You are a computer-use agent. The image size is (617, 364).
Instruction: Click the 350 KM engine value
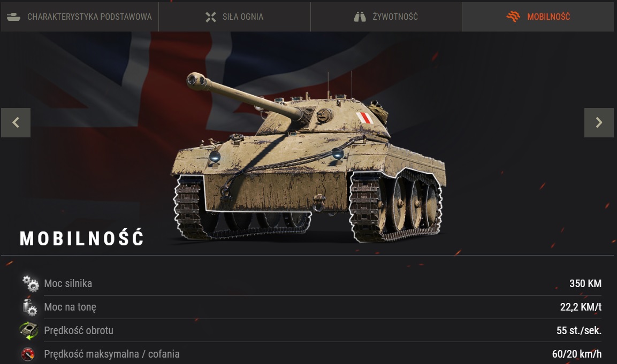(585, 283)
